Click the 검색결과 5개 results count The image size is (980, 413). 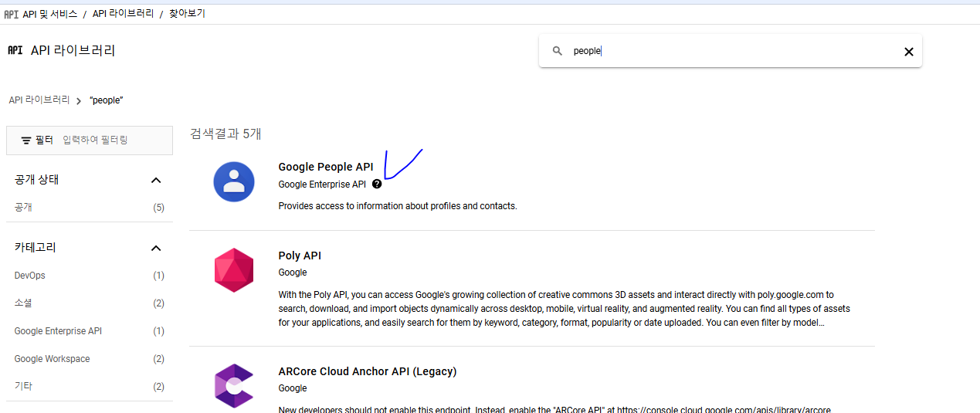coord(226,134)
